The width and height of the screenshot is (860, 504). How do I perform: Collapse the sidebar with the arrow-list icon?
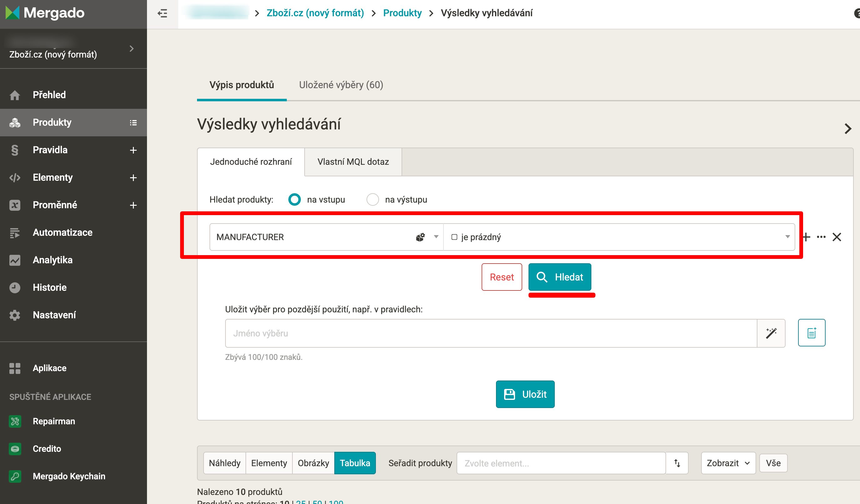pyautogui.click(x=162, y=13)
